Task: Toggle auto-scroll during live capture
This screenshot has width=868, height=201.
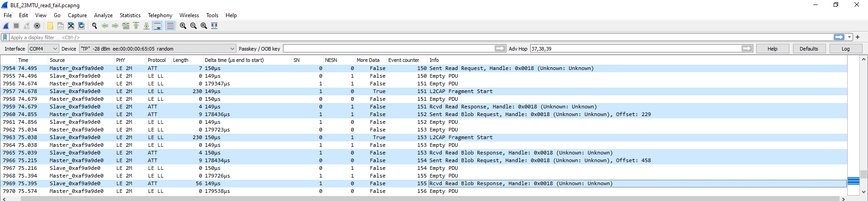Action: (157, 26)
